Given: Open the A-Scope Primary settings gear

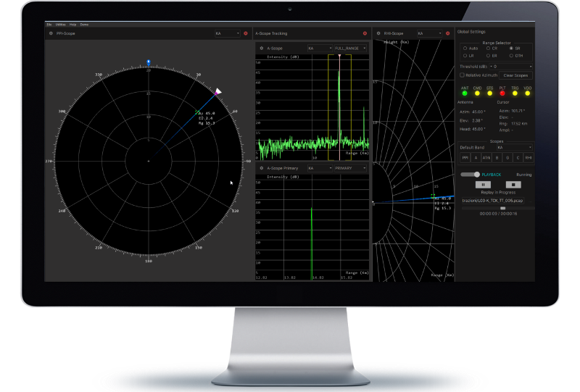Looking at the screenshot, I should point(262,168).
